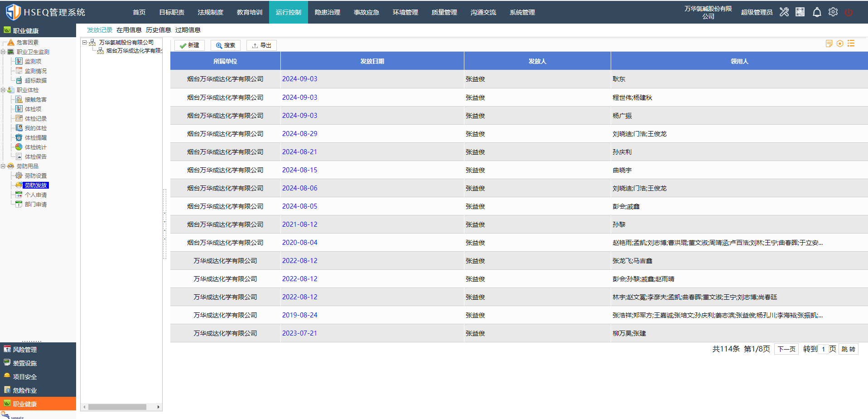Click the HSEQ system logo

coord(13,12)
